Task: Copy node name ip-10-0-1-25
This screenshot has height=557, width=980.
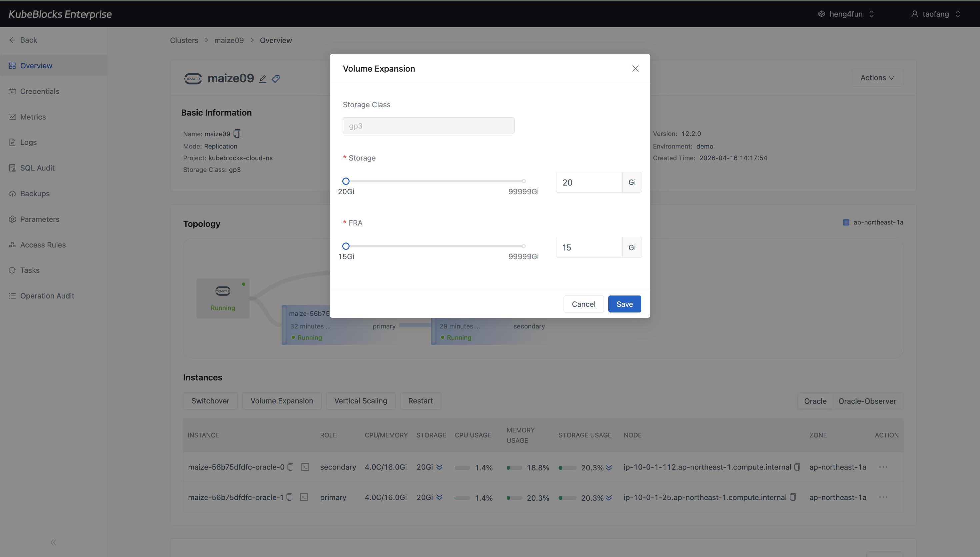Action: (792, 497)
